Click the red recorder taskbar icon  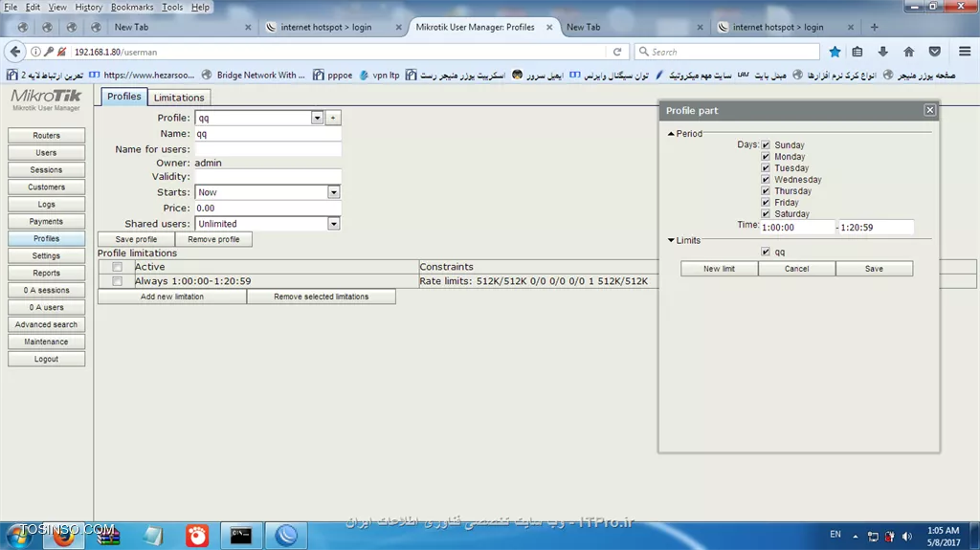tap(197, 536)
